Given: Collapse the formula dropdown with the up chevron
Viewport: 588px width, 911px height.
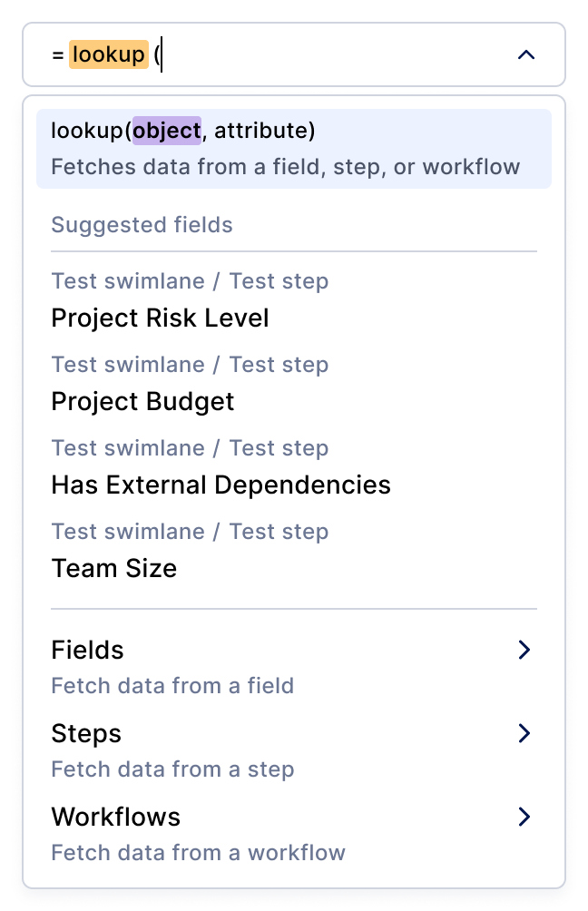Looking at the screenshot, I should [525, 55].
